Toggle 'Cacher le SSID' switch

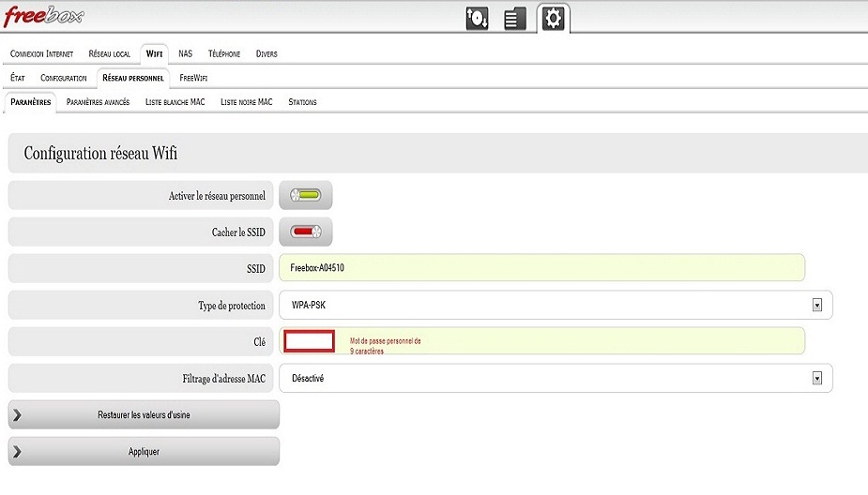coord(306,232)
